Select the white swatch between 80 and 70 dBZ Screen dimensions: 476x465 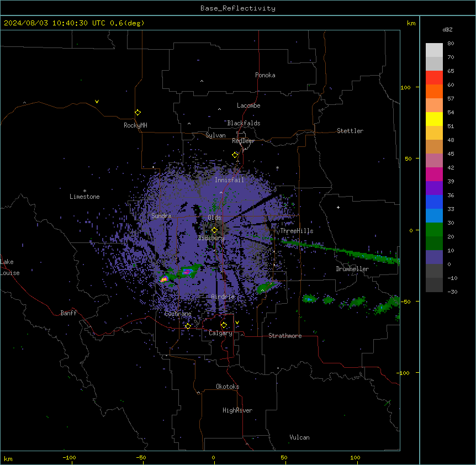(434, 50)
